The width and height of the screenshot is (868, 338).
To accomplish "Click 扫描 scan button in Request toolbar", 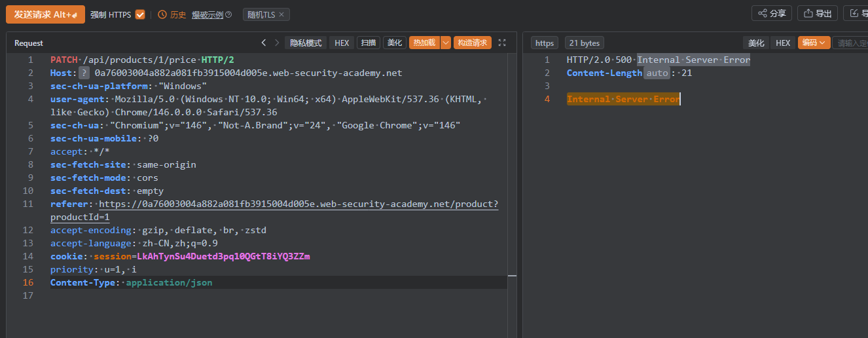I will pos(369,43).
